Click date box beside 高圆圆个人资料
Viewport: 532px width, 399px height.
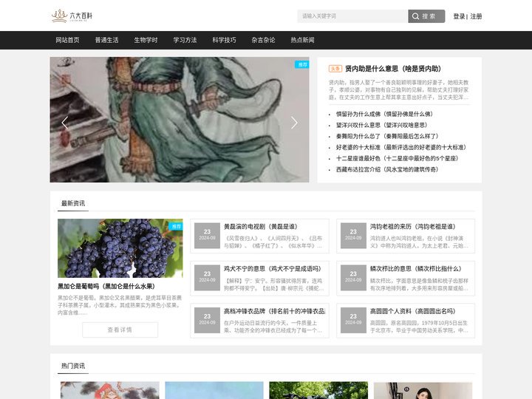[353, 320]
